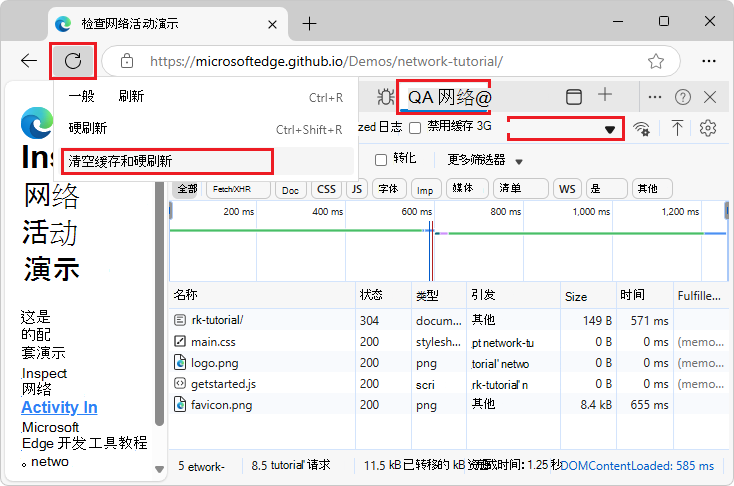
Task: Click the Edge logo on the page
Action: coord(37,123)
